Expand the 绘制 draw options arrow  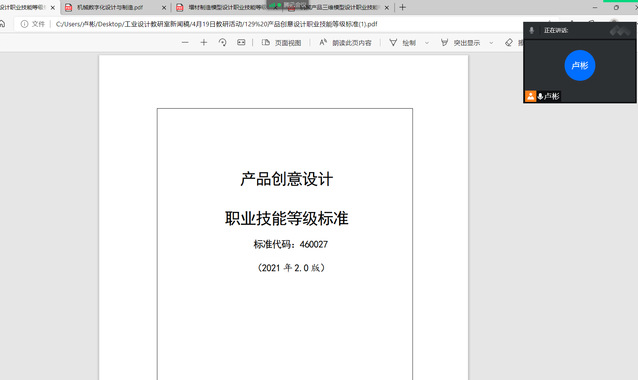coord(427,43)
